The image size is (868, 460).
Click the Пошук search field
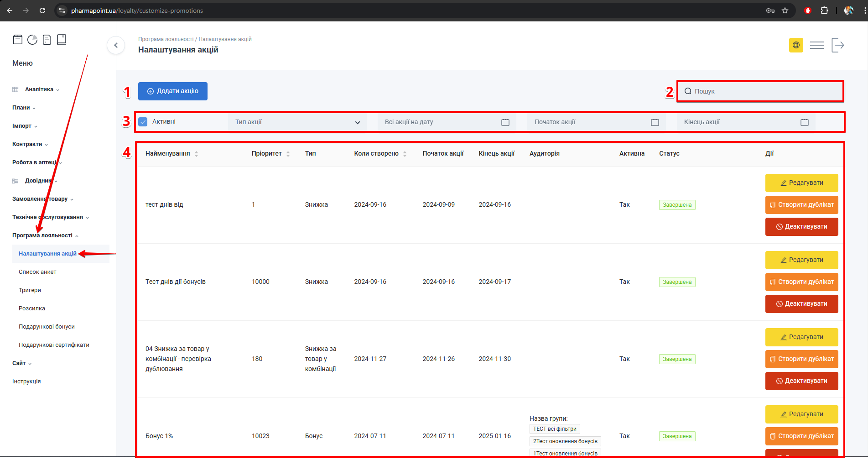(x=761, y=91)
